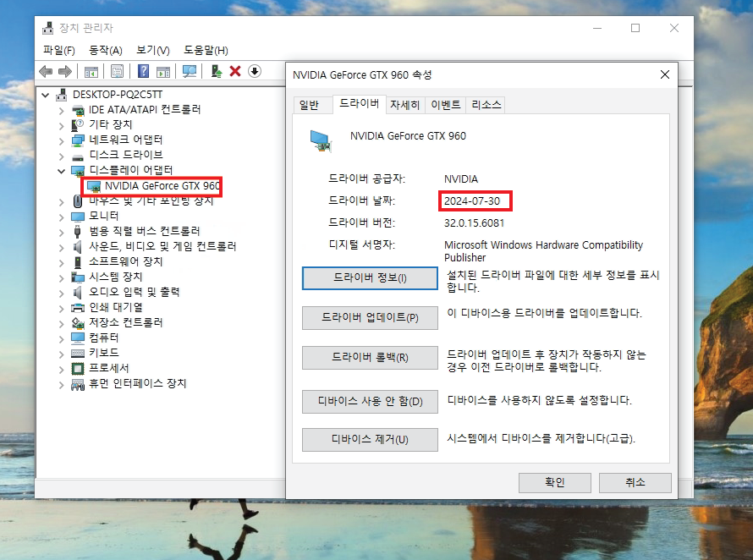The image size is (753, 560).
Task: Expand the 네트워크 어댑터 node
Action: point(61,140)
